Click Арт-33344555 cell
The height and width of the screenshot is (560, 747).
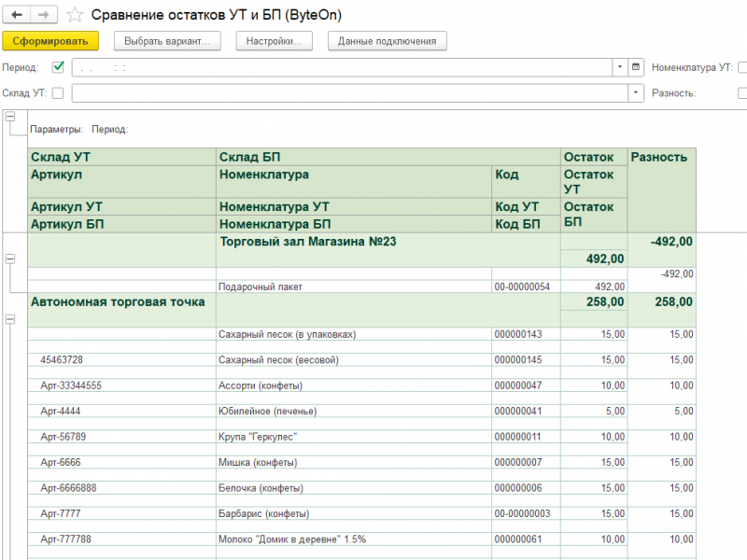point(122,385)
